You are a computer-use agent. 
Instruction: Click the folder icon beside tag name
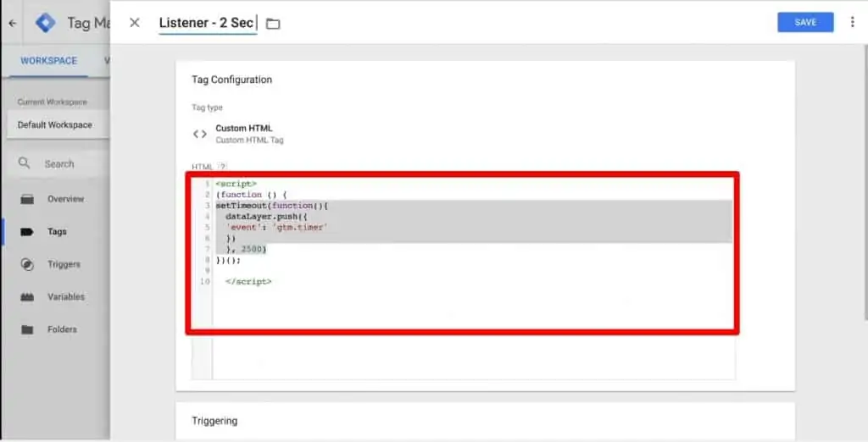pos(273,23)
